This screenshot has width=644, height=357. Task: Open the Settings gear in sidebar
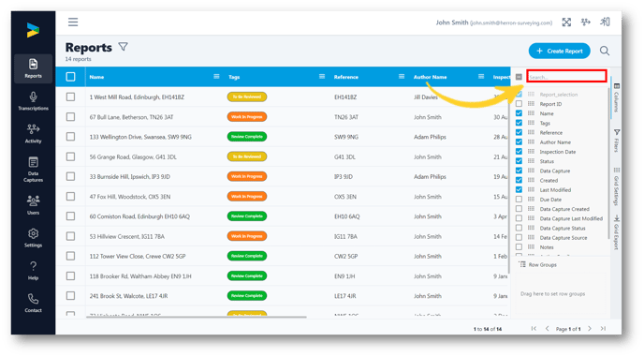[x=34, y=233]
